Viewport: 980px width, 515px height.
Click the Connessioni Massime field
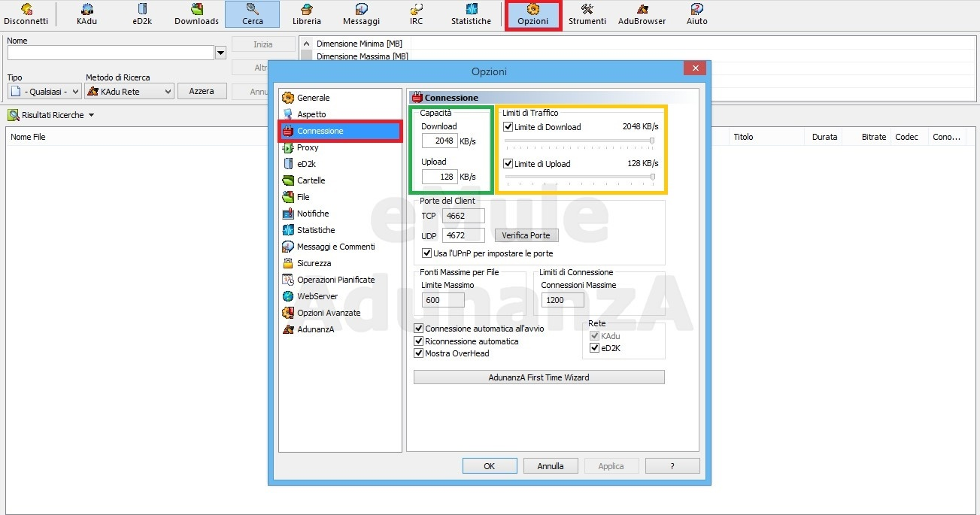(x=563, y=300)
